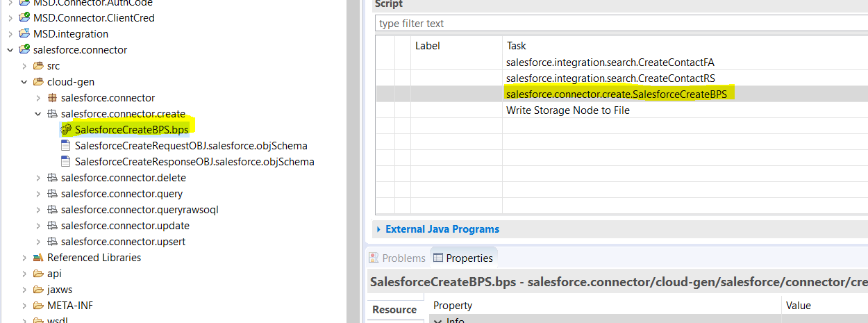Click the salesforce.connector.queryrawsoql package icon
868x323 pixels.
pos(53,209)
